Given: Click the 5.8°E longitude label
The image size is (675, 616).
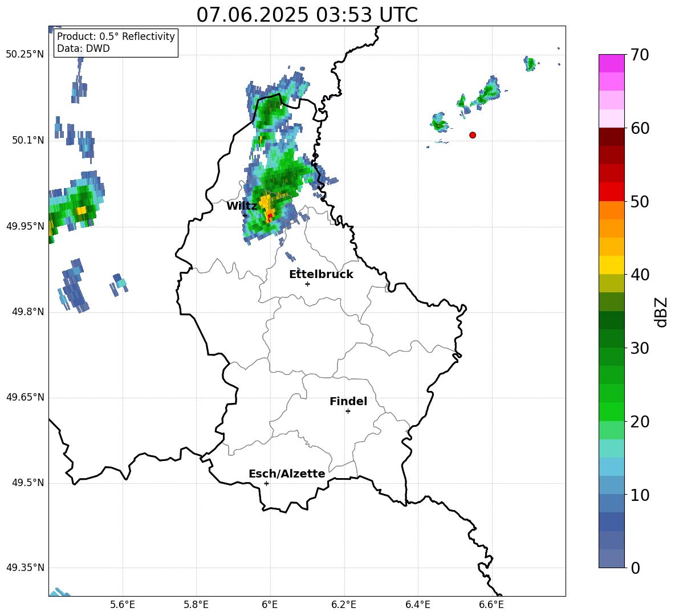Looking at the screenshot, I should [196, 605].
